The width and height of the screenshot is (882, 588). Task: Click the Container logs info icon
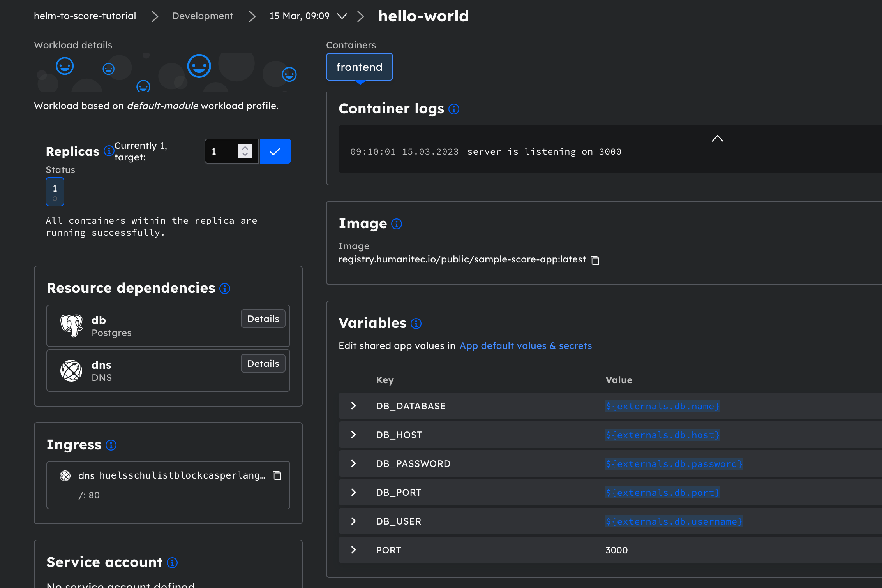coord(453,109)
